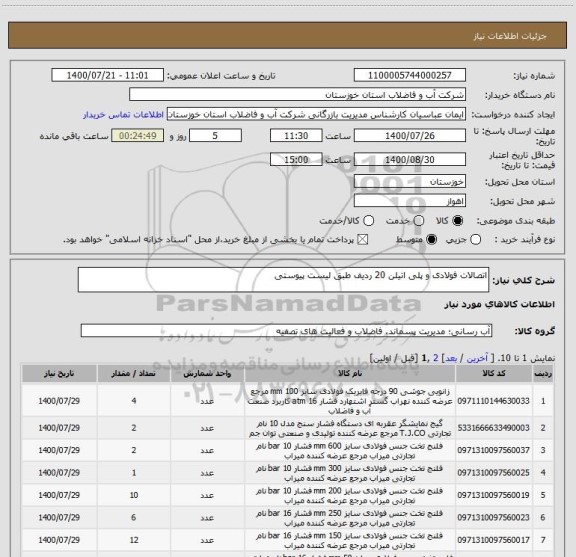The width and height of the screenshot is (576, 557).
Task: Click item code 0971310097560017
Action: (x=493, y=540)
